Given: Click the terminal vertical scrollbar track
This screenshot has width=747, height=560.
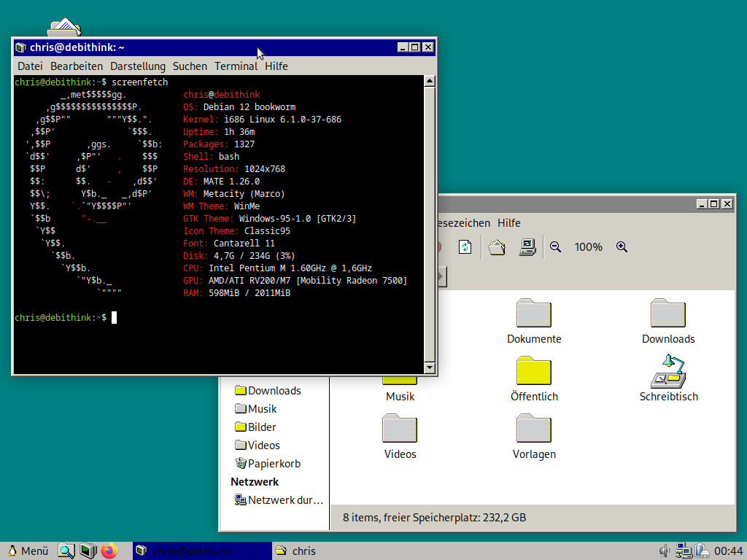Looking at the screenshot, I should [429, 224].
